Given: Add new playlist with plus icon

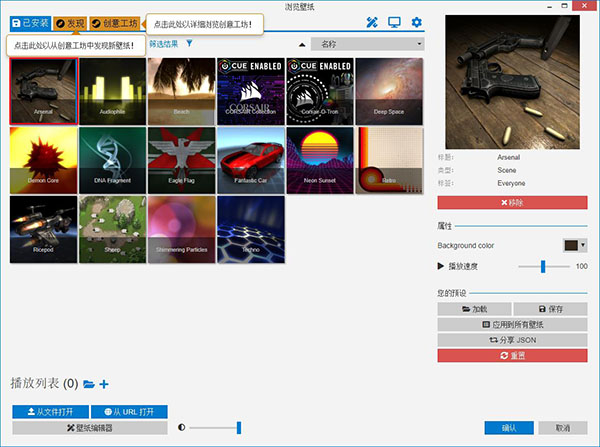Looking at the screenshot, I should click(x=104, y=384).
